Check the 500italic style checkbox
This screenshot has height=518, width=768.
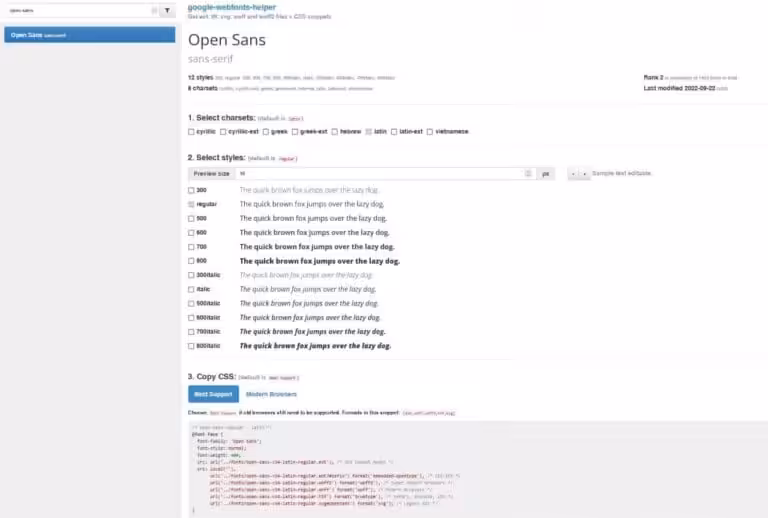191,304
